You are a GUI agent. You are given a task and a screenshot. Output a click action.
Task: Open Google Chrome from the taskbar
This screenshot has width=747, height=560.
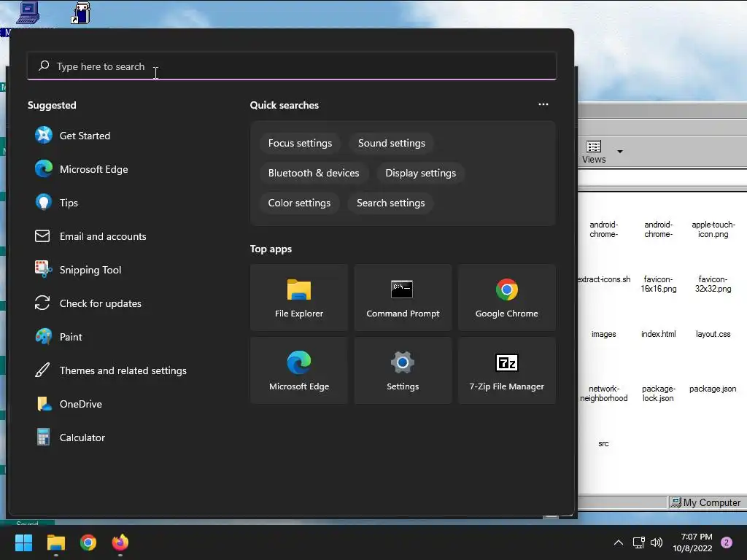pyautogui.click(x=88, y=542)
